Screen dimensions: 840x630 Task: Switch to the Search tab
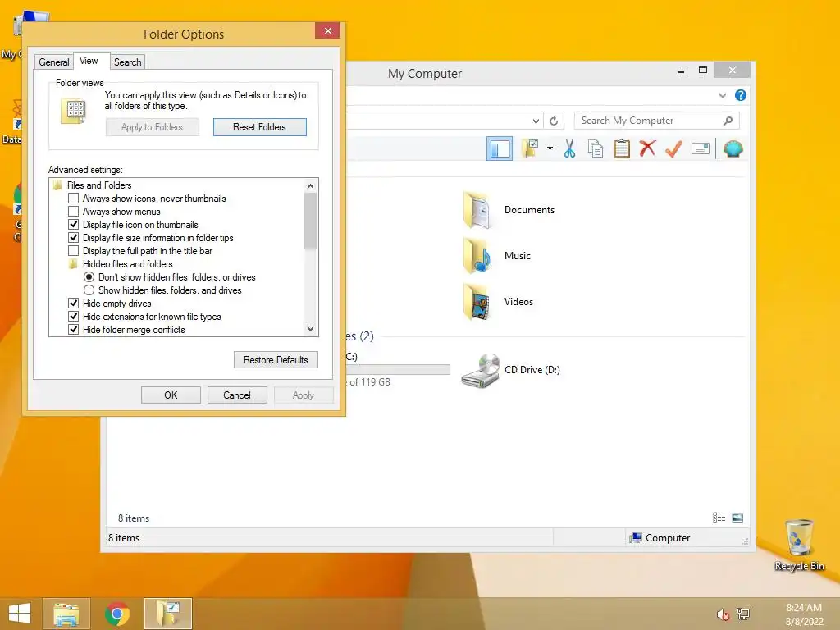pyautogui.click(x=127, y=62)
